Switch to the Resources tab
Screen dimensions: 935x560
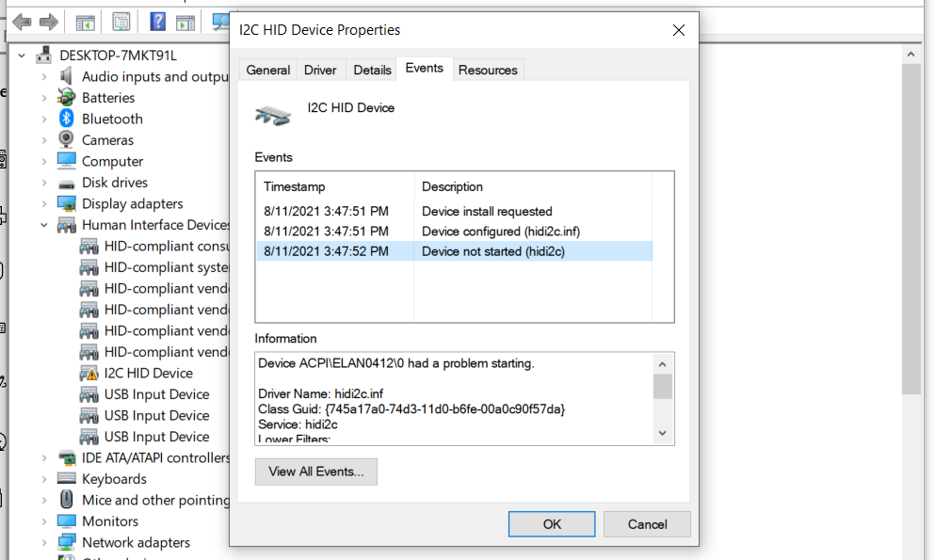point(488,70)
